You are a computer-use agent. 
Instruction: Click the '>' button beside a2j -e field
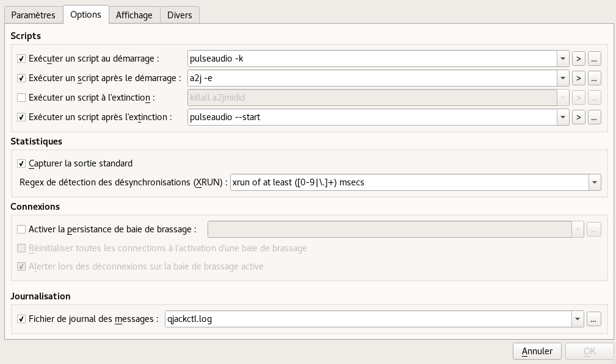[x=579, y=78]
